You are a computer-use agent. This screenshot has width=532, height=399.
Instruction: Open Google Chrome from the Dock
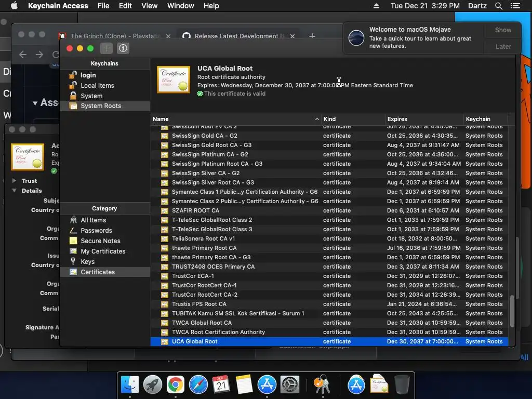[176, 384]
